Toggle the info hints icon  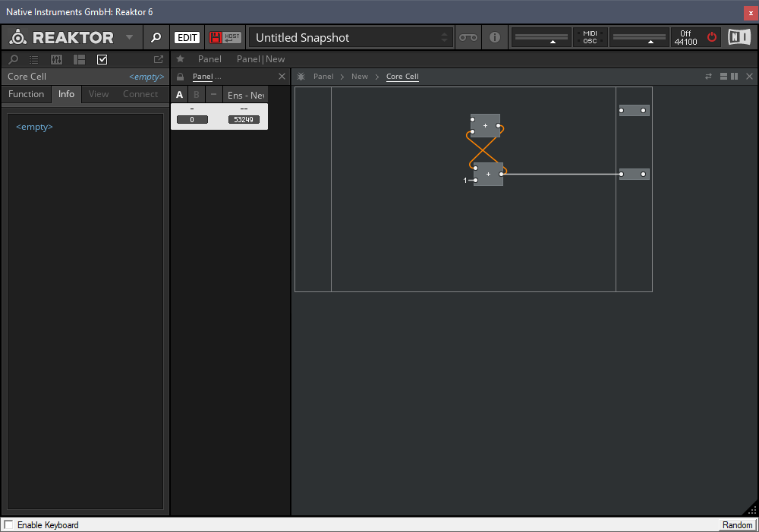point(494,37)
